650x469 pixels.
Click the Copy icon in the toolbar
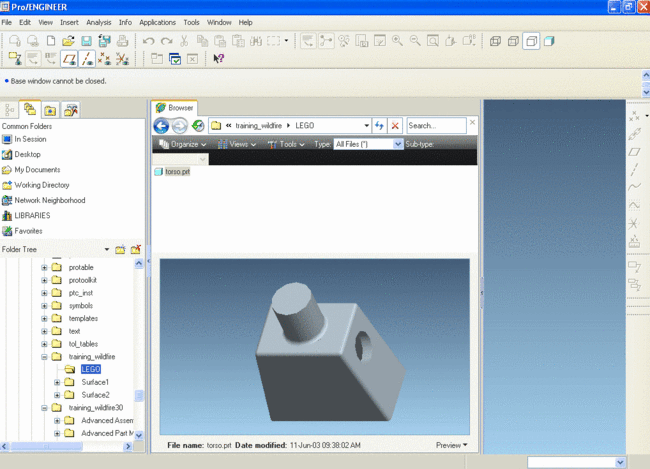click(202, 41)
